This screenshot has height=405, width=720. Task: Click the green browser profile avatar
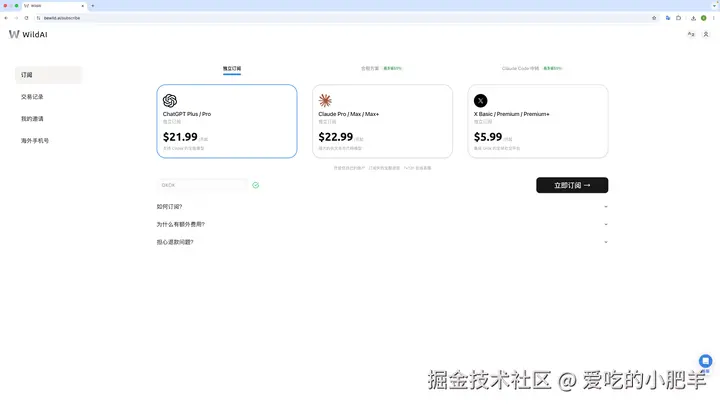(x=703, y=18)
